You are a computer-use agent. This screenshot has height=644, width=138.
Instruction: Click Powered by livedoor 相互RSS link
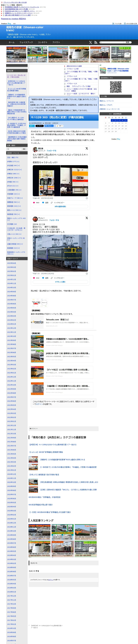(14, 19)
